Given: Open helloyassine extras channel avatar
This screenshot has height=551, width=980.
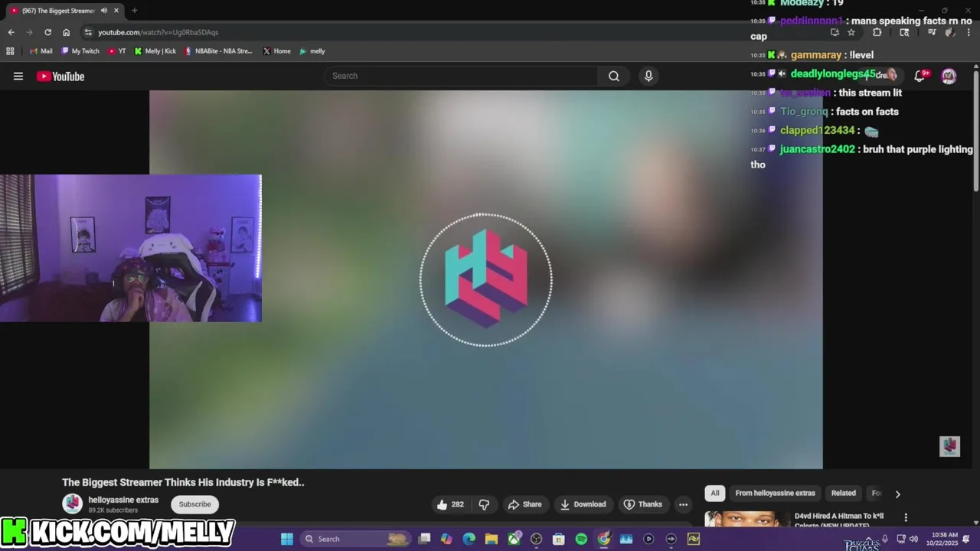Looking at the screenshot, I should click(x=73, y=504).
